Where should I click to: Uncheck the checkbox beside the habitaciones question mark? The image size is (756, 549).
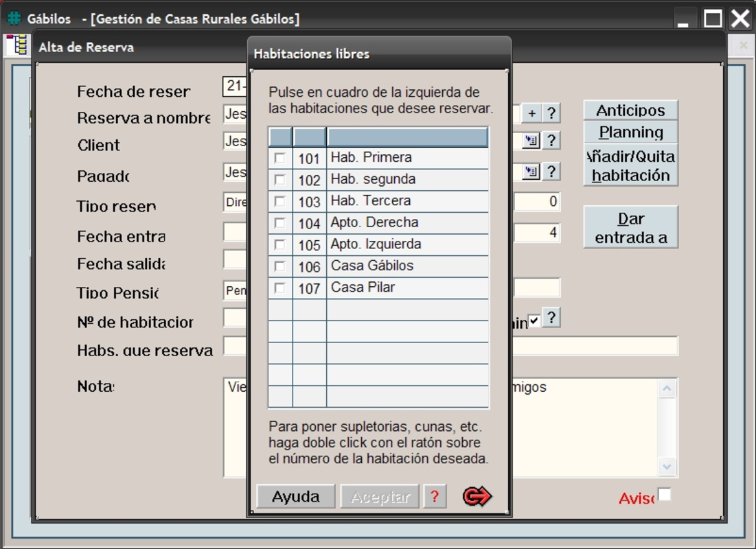pyautogui.click(x=534, y=320)
